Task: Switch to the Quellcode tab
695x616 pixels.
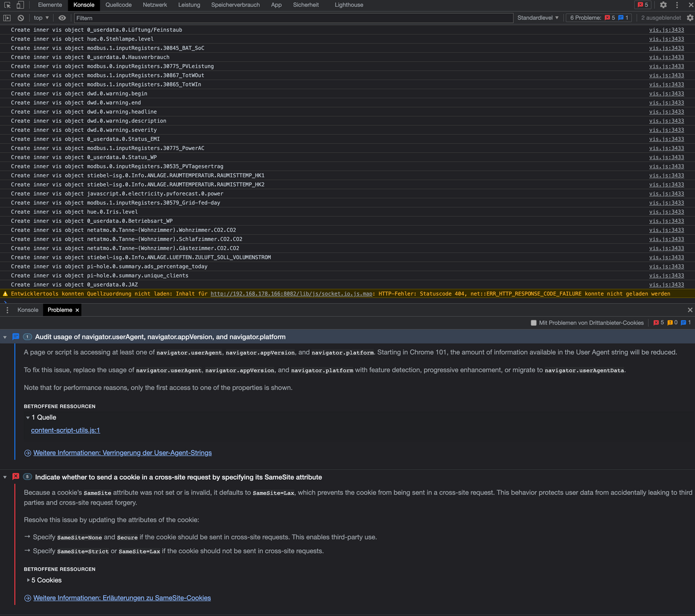Action: [118, 5]
